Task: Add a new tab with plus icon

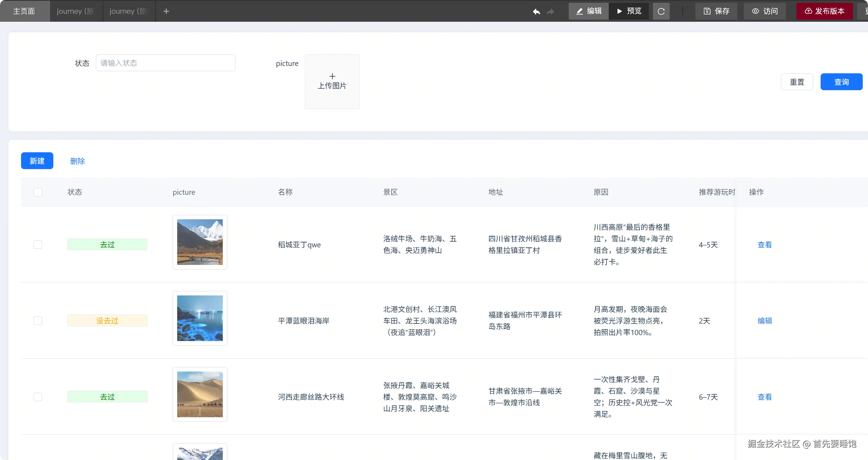Action: 166,11
